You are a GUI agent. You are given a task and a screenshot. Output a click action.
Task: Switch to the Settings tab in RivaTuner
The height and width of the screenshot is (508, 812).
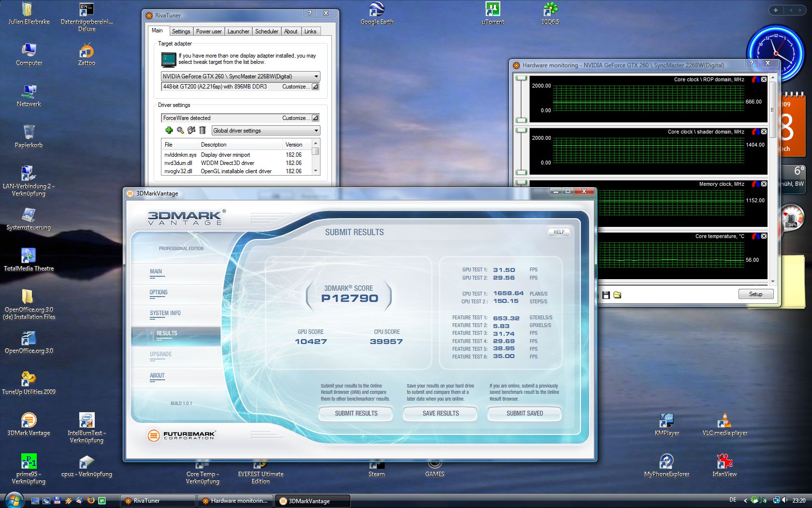181,31
